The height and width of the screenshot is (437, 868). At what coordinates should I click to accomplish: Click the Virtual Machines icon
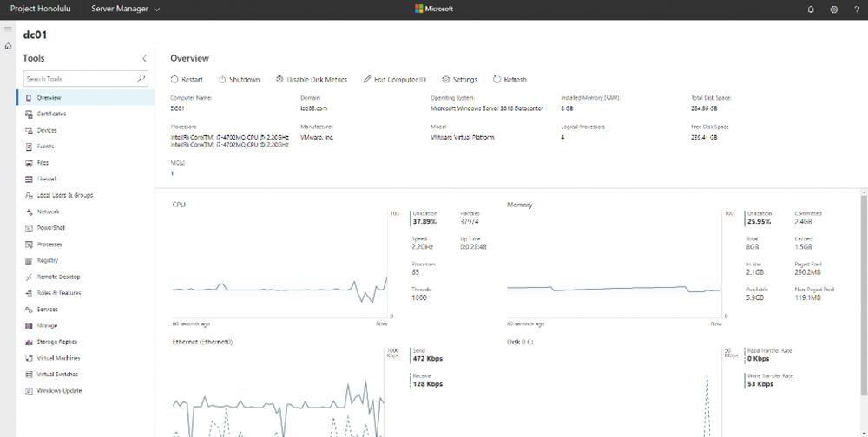(x=29, y=358)
